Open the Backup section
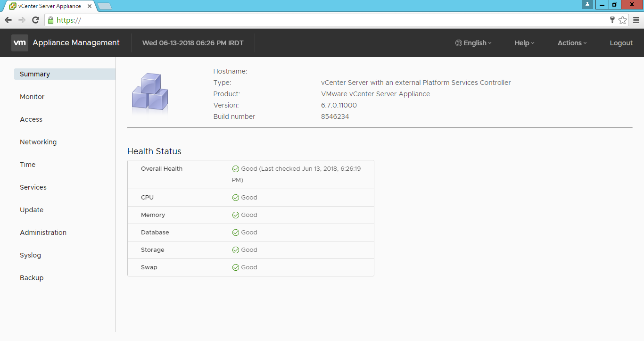Image resolution: width=644 pixels, height=341 pixels. click(32, 278)
